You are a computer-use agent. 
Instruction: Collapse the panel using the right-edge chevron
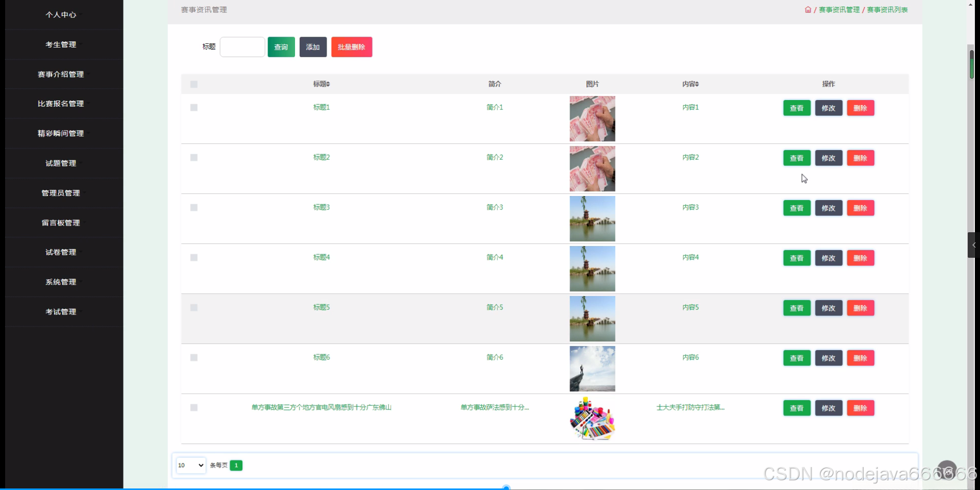point(974,245)
